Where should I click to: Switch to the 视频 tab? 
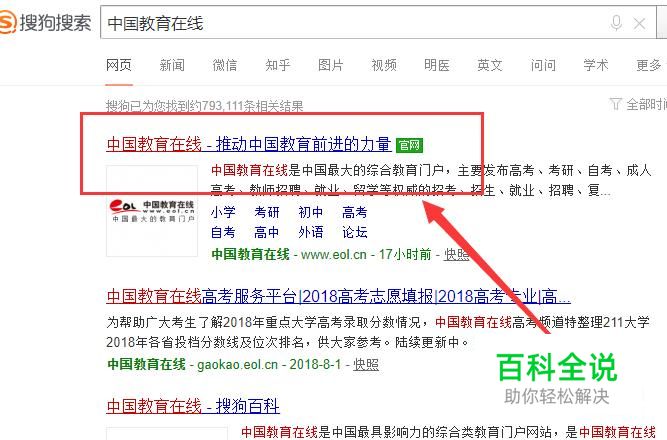[384, 65]
